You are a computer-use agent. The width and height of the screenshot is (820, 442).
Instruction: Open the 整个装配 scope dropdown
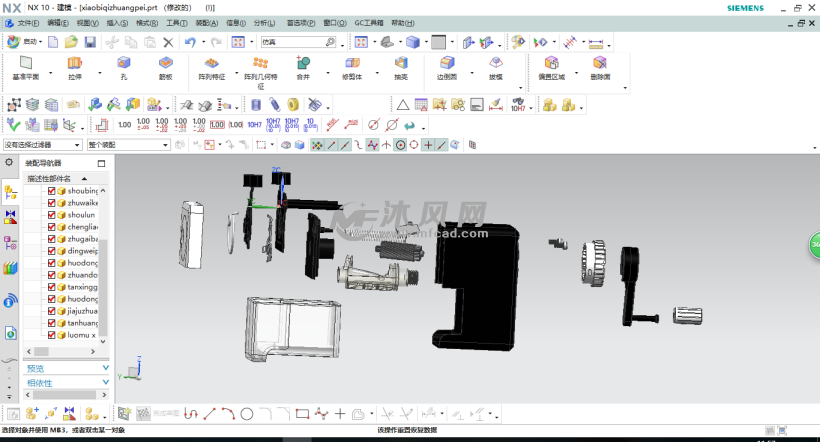click(129, 145)
